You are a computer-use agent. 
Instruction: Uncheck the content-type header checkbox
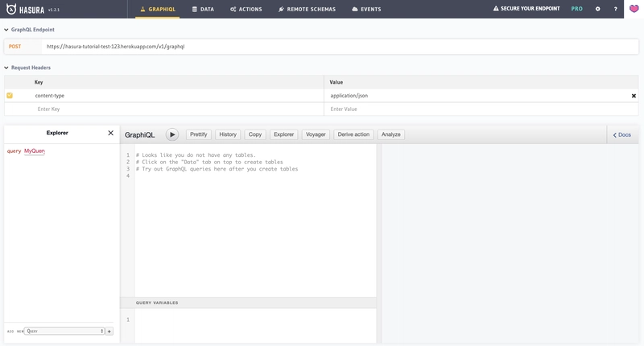(10, 96)
